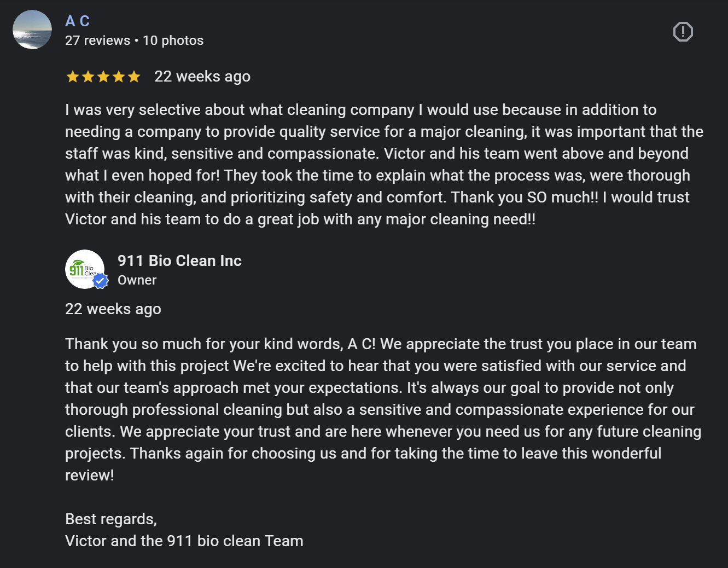
Task: Click the owner's reply paragraph text
Action: 377,409
